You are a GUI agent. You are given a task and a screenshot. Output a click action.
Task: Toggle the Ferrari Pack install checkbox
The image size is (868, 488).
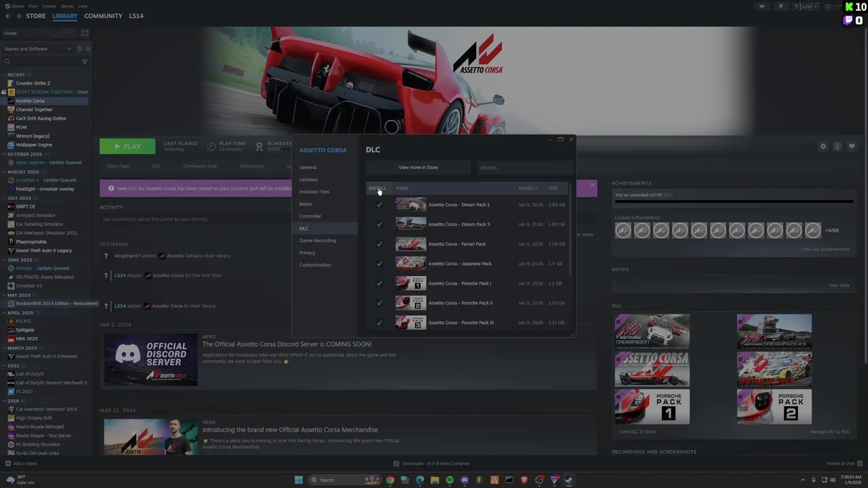tap(379, 244)
